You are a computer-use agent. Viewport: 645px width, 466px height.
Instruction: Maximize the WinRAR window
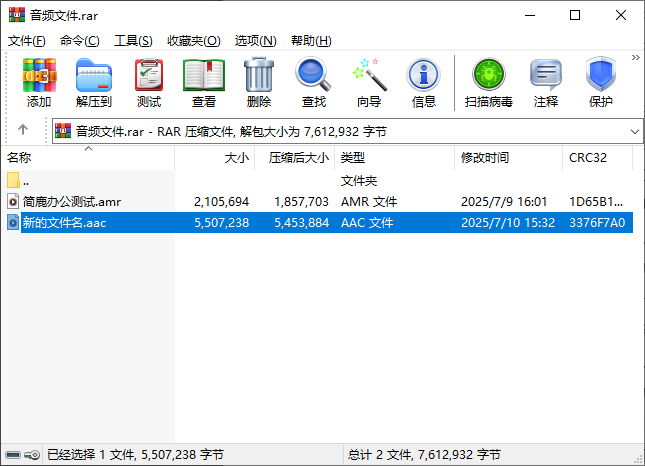coord(575,16)
